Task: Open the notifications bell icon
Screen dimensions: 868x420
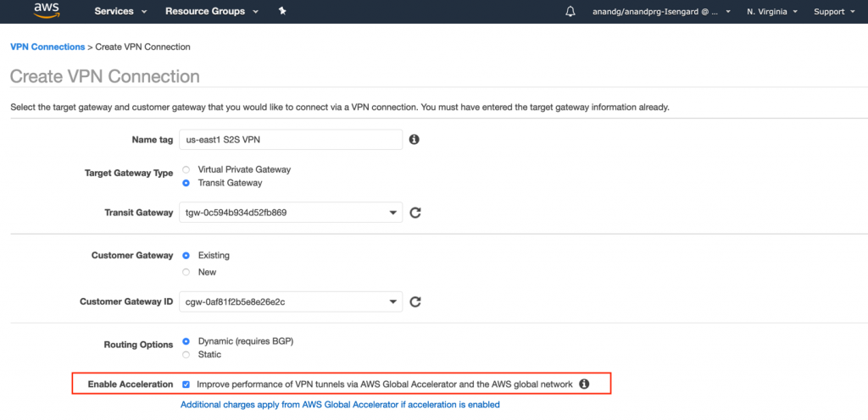Action: (x=570, y=11)
